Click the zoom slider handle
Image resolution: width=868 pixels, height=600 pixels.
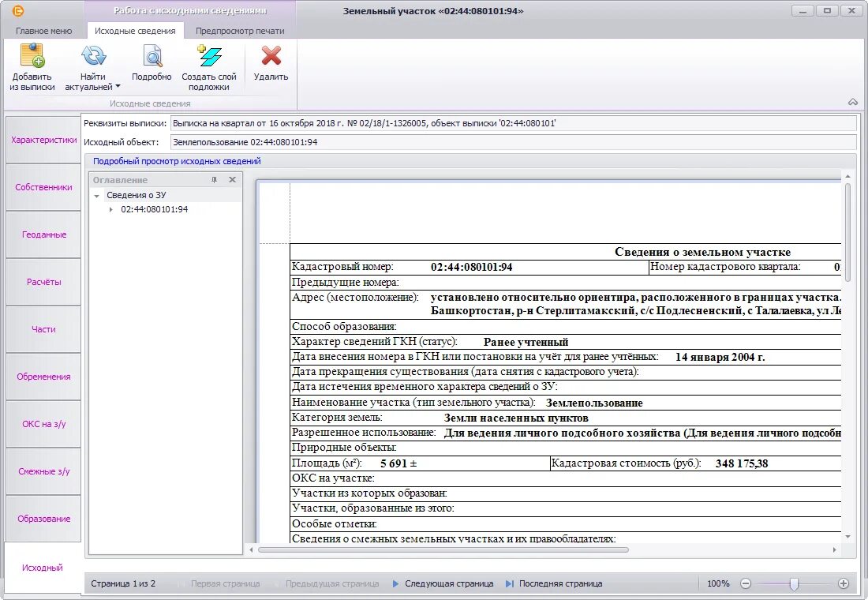(x=795, y=583)
